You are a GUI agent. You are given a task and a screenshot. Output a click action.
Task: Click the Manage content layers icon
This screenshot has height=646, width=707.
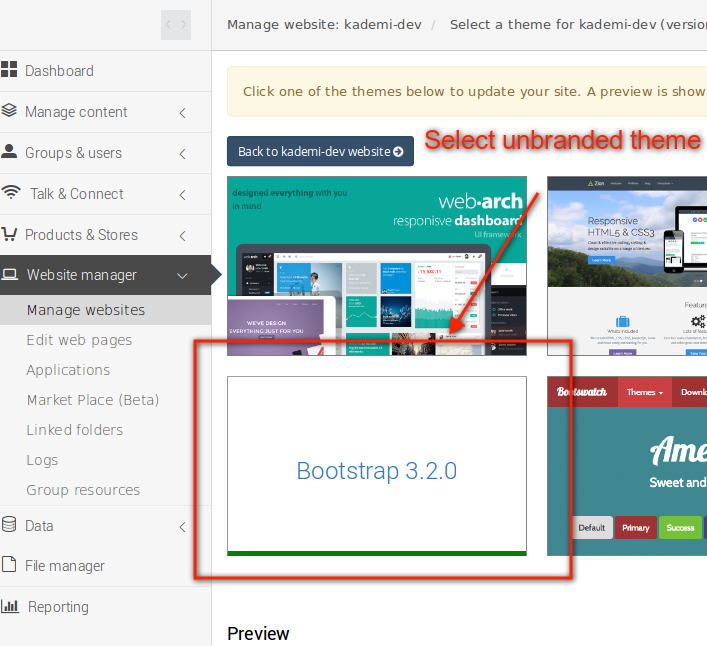[x=9, y=110]
